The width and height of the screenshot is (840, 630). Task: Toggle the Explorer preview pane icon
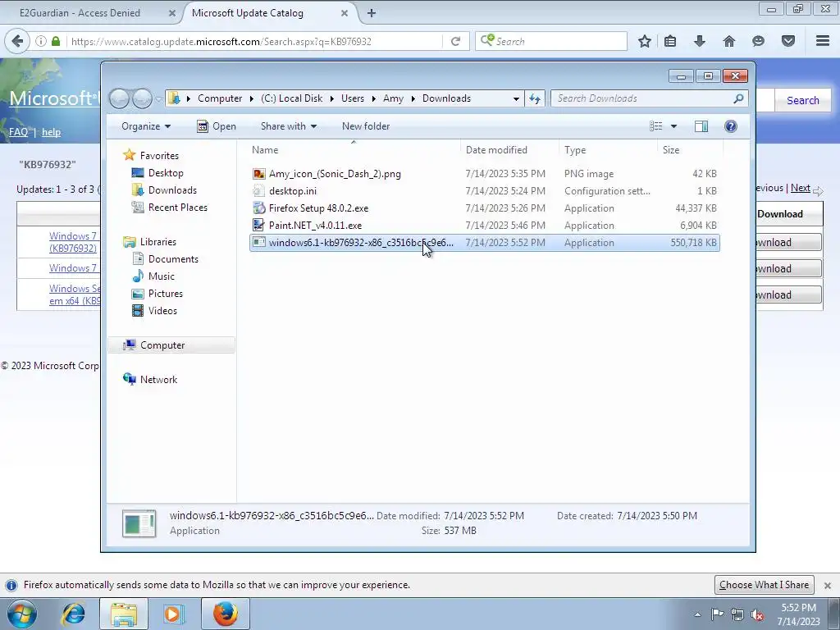[701, 126]
